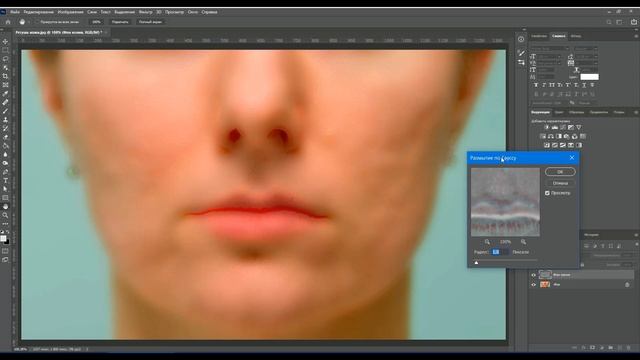Screen dimensions: 640x360
Task: Select the Pen tool
Action: pyautogui.click(x=5, y=172)
